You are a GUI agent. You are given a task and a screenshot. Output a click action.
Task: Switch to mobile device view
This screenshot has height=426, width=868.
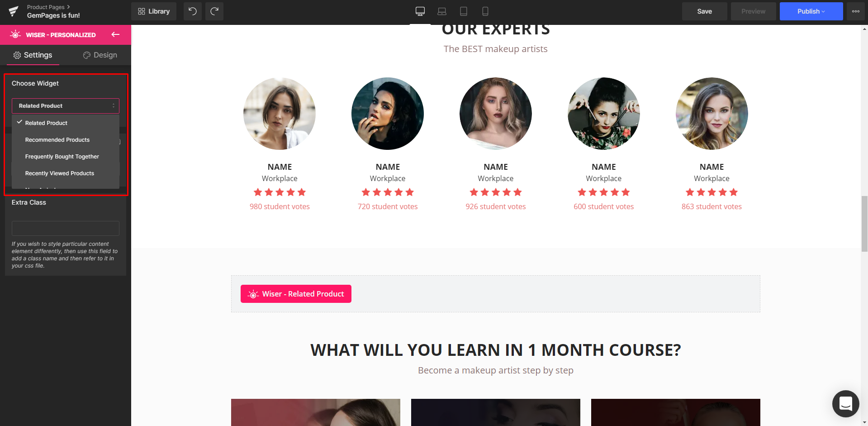pyautogui.click(x=485, y=11)
